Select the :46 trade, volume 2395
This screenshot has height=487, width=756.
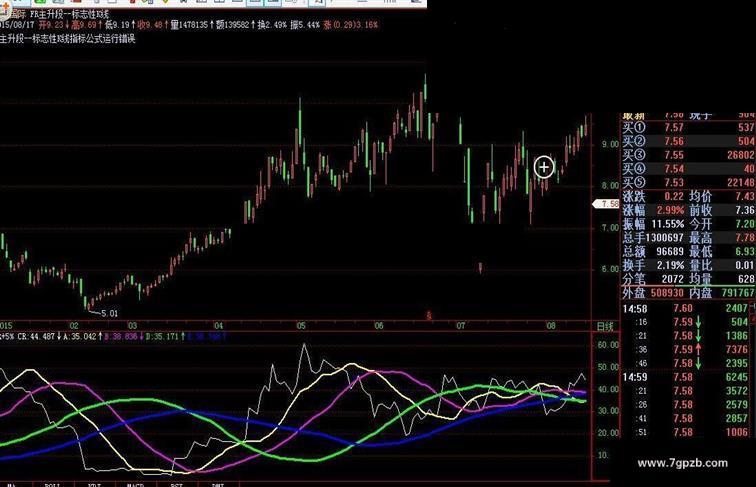pos(688,363)
